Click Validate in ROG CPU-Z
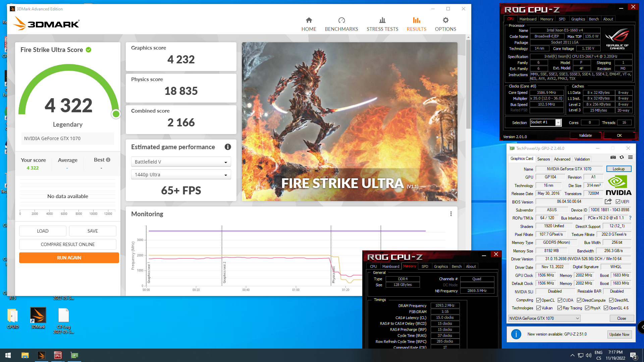 pyautogui.click(x=585, y=135)
